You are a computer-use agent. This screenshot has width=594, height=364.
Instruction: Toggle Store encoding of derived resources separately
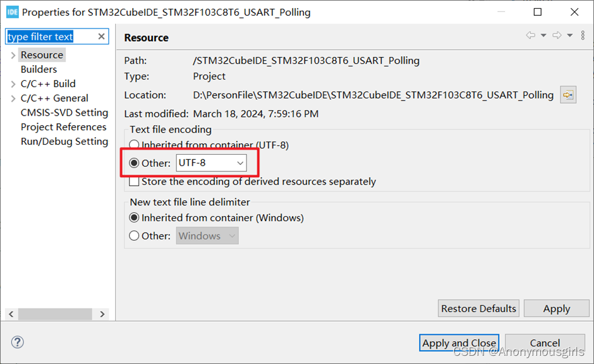(134, 181)
